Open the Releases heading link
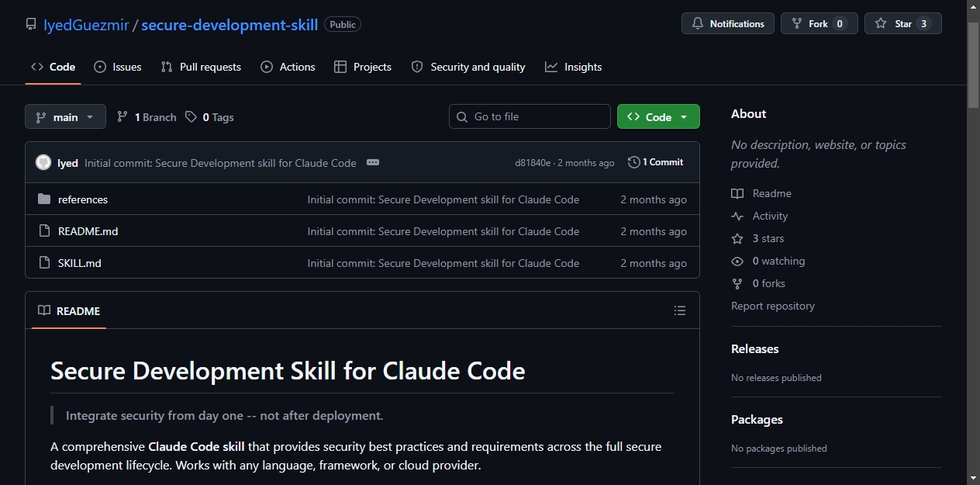The height and width of the screenshot is (485, 980). [x=755, y=348]
